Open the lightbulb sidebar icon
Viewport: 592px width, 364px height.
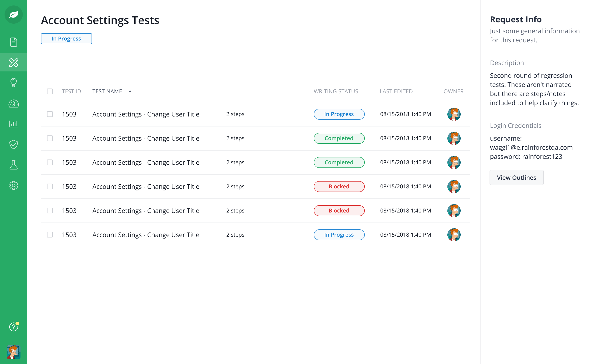coord(13,83)
